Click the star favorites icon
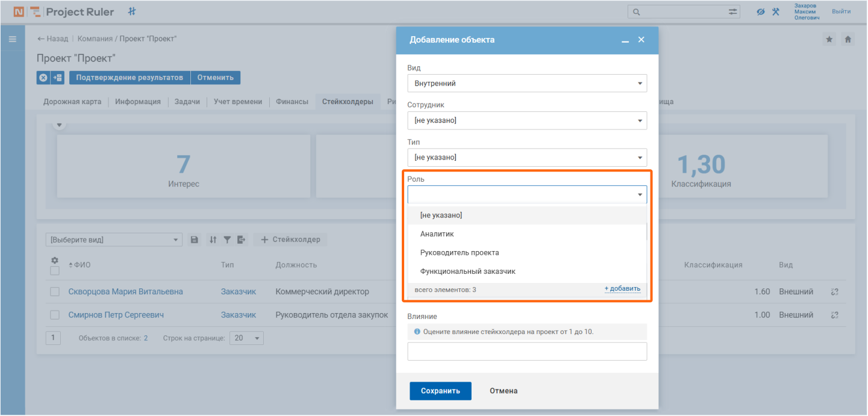Viewport: 868px width, 416px height. coord(829,39)
